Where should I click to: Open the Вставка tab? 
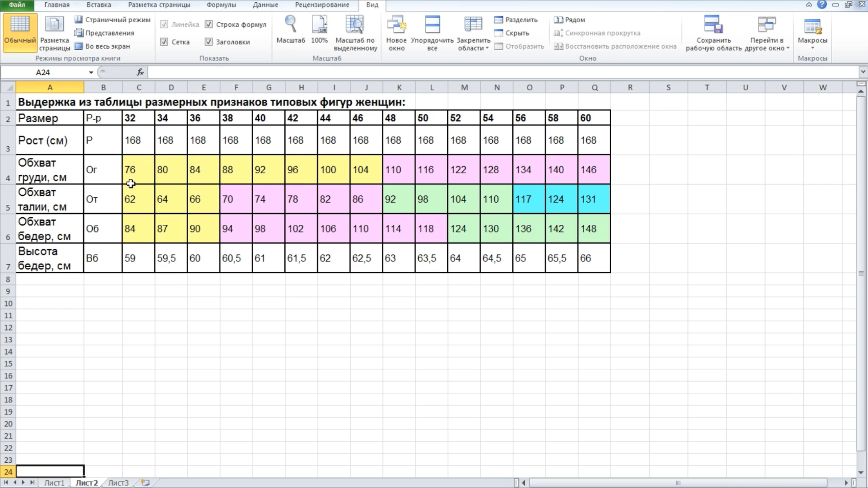pos(98,5)
